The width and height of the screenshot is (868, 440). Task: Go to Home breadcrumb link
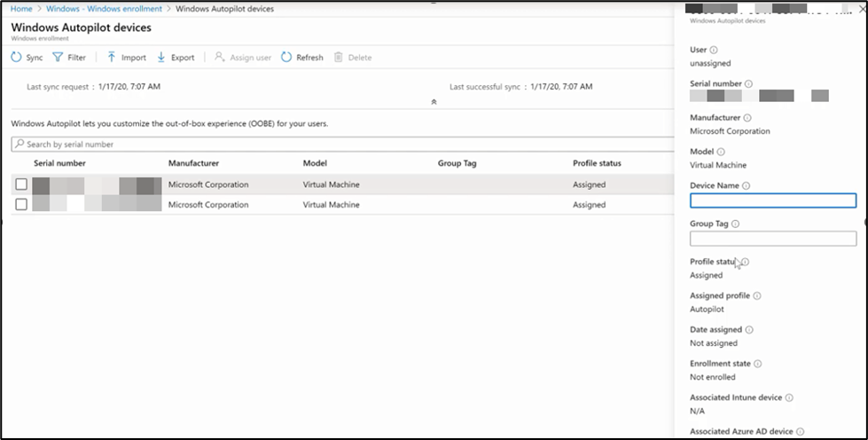[21, 9]
